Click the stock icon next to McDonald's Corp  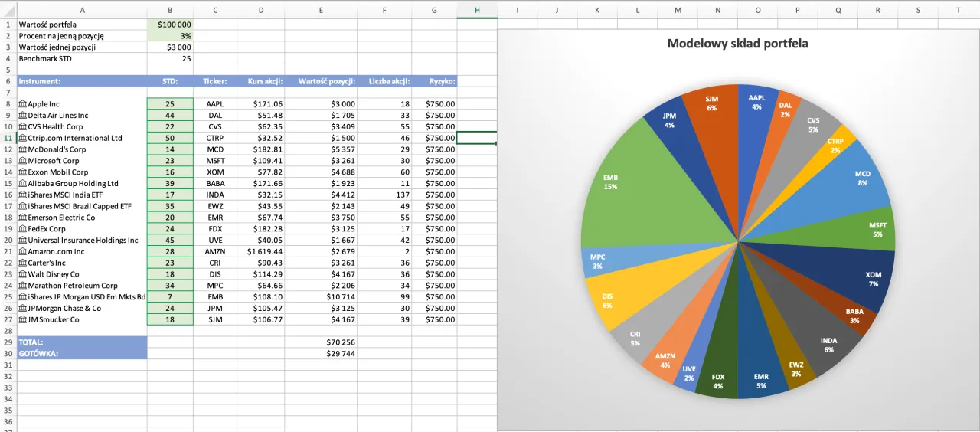coord(22,149)
